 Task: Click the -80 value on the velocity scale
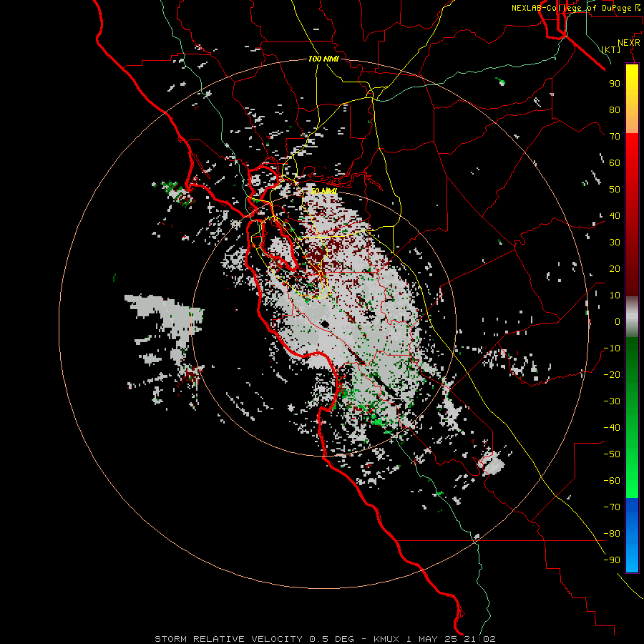point(612,534)
